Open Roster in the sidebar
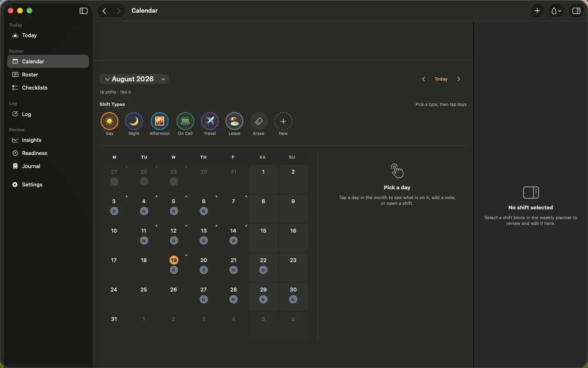Image resolution: width=588 pixels, height=368 pixels. coord(48,75)
